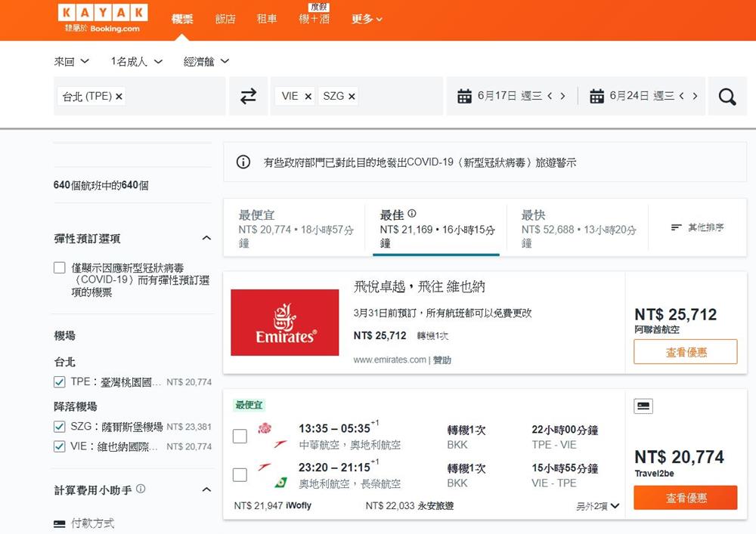This screenshot has width=756, height=534.
Task: Remove the SZG destination chip
Action: pos(352,97)
